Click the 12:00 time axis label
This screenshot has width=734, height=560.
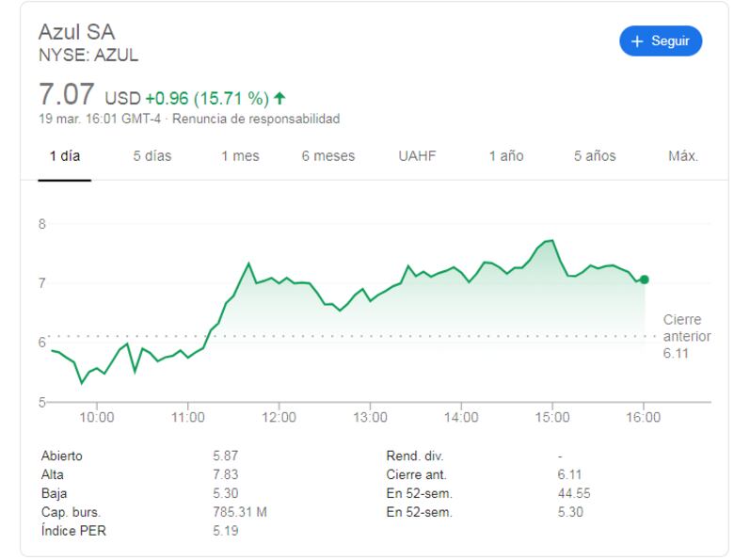coord(279,417)
